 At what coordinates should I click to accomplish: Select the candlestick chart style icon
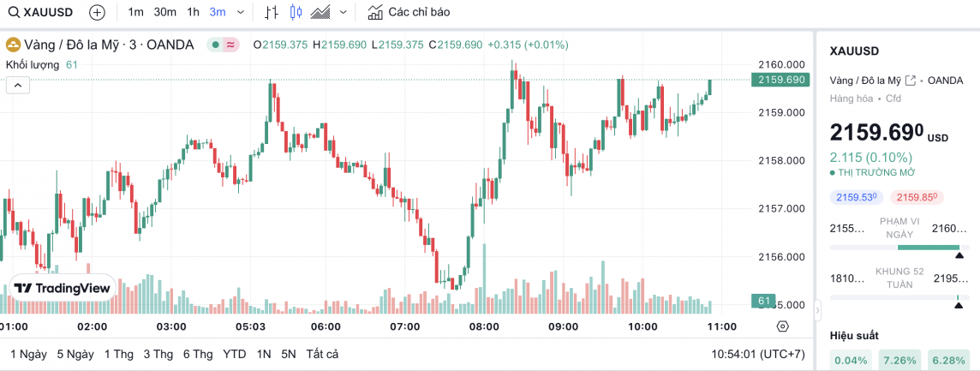pos(296,12)
